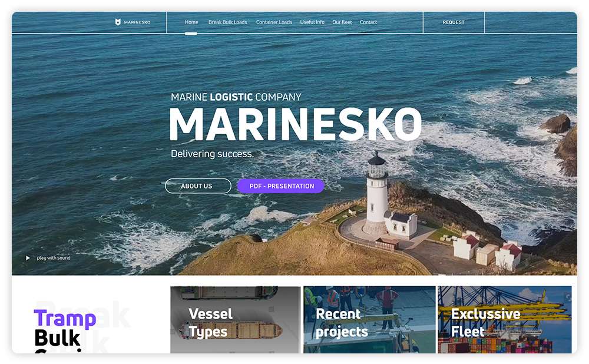Open the Our Fleet page
This screenshot has height=364, width=589.
(342, 22)
